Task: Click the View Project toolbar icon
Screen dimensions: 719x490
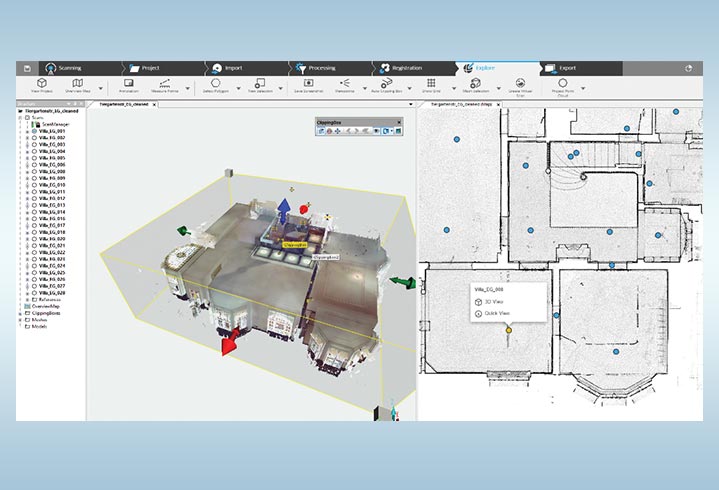Action: point(42,84)
